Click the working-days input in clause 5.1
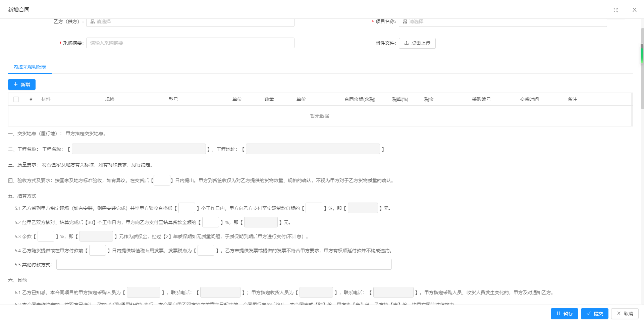644x321 pixels. 187,208
